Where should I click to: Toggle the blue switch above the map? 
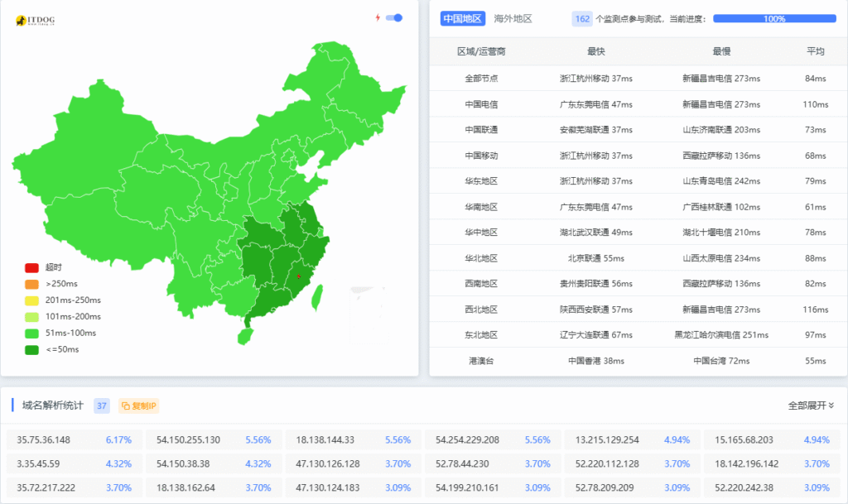pos(395,17)
